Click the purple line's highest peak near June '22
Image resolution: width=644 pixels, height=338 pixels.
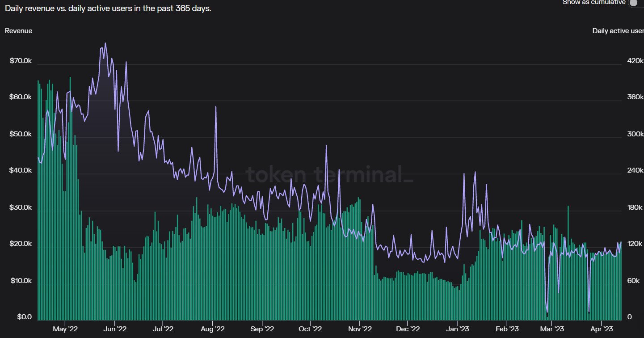click(x=105, y=43)
